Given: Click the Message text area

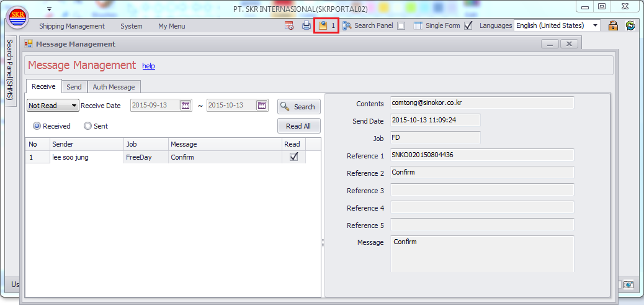Looking at the screenshot, I should pyautogui.click(x=482, y=254).
